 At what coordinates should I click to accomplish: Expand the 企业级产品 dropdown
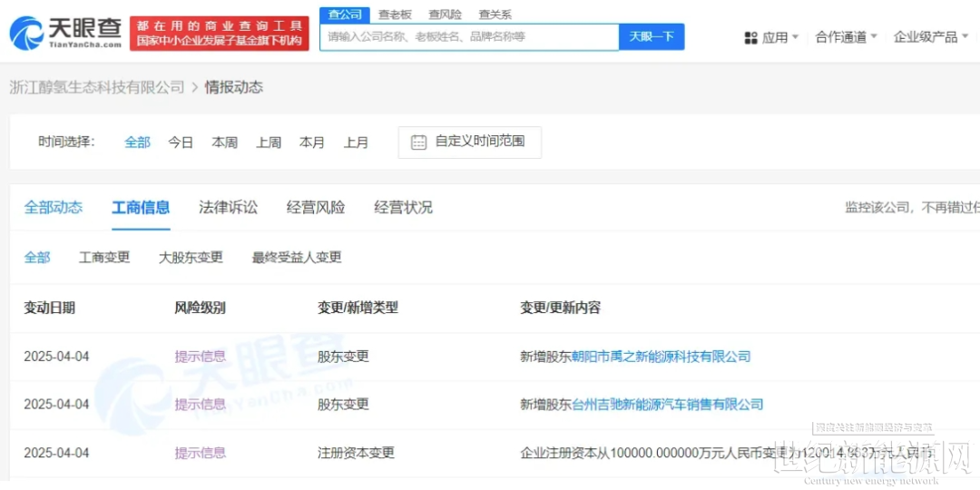point(931,37)
